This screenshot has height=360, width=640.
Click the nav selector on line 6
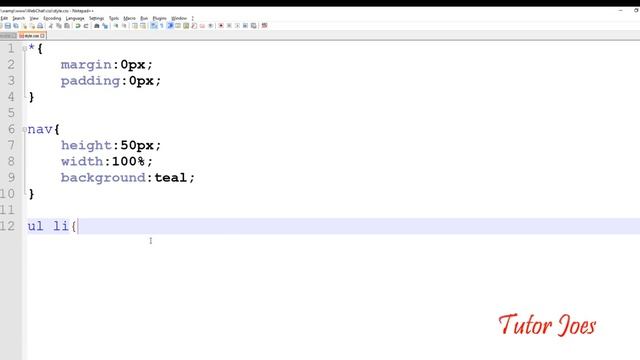point(40,130)
